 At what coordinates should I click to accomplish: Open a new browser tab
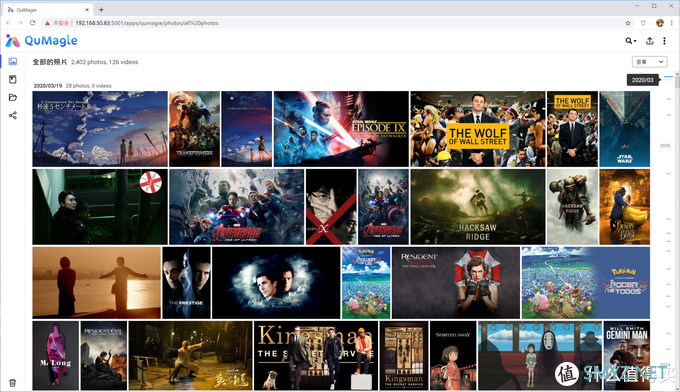point(101,10)
